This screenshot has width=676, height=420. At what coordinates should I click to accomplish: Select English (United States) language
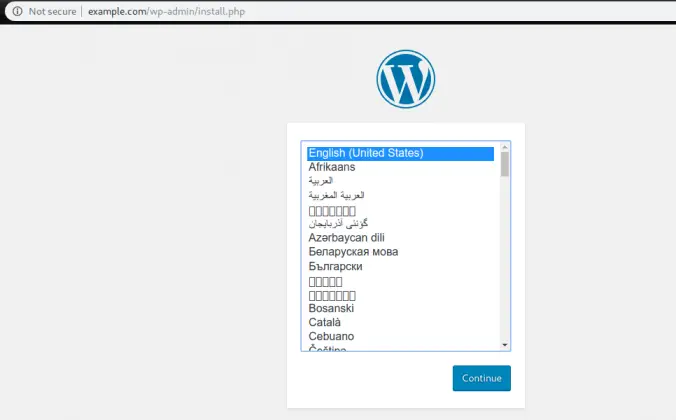pyautogui.click(x=366, y=153)
